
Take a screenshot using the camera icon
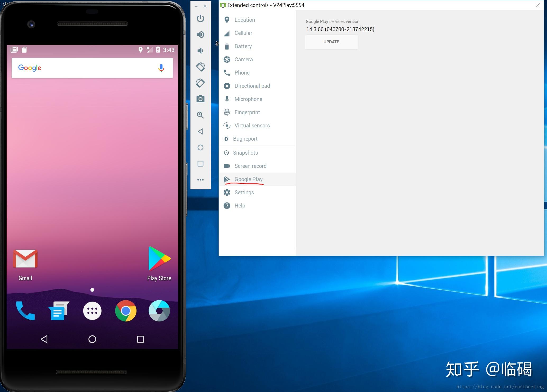click(x=200, y=99)
